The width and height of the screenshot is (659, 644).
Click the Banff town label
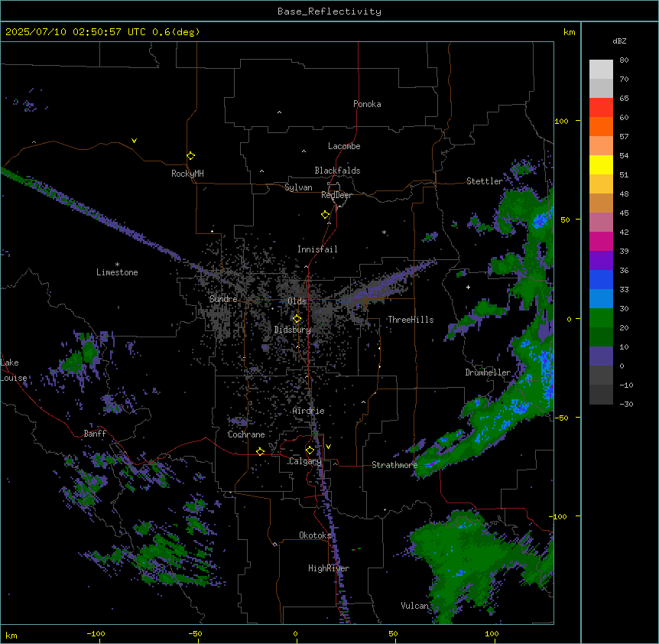point(95,434)
